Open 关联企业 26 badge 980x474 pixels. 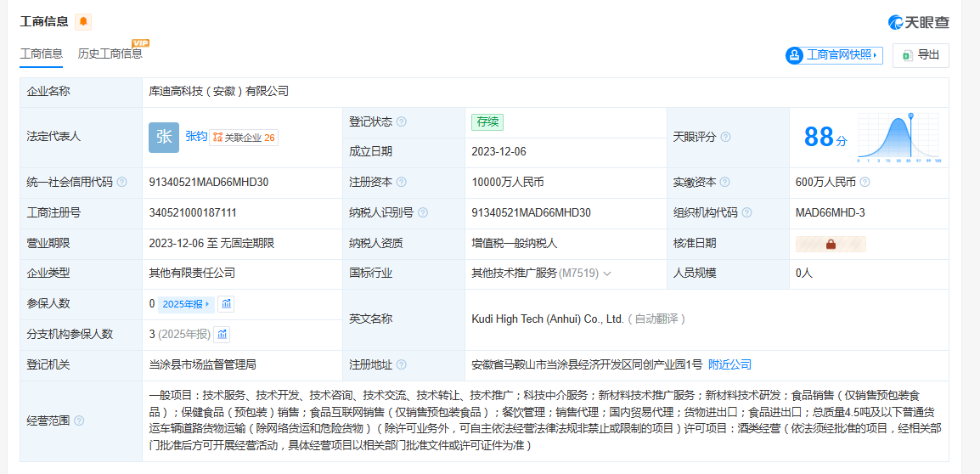(x=244, y=138)
